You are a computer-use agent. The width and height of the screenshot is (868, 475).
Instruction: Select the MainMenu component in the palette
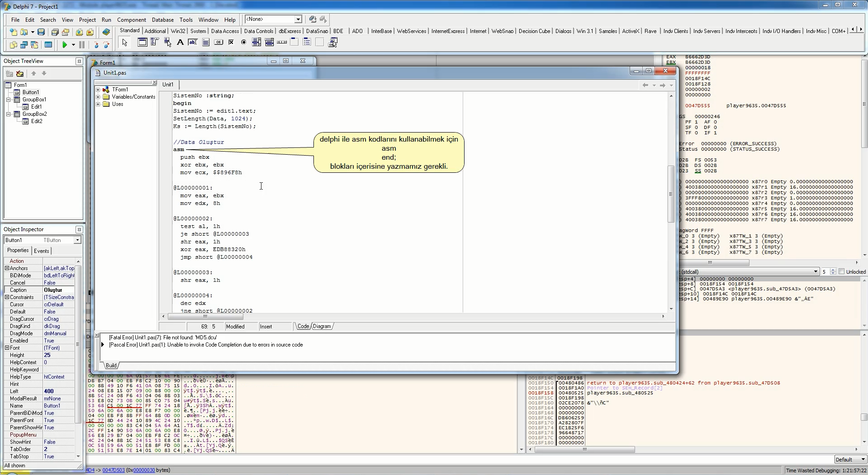[155, 43]
